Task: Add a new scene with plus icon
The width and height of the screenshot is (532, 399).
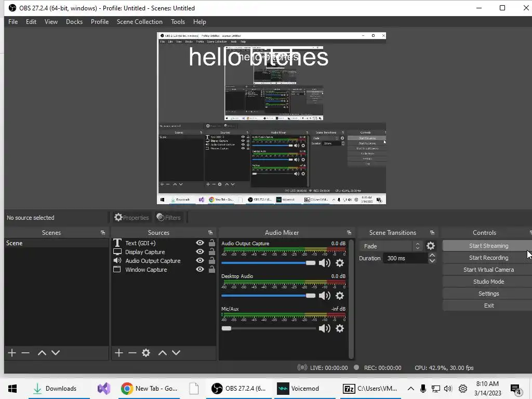Action: [x=12, y=353]
